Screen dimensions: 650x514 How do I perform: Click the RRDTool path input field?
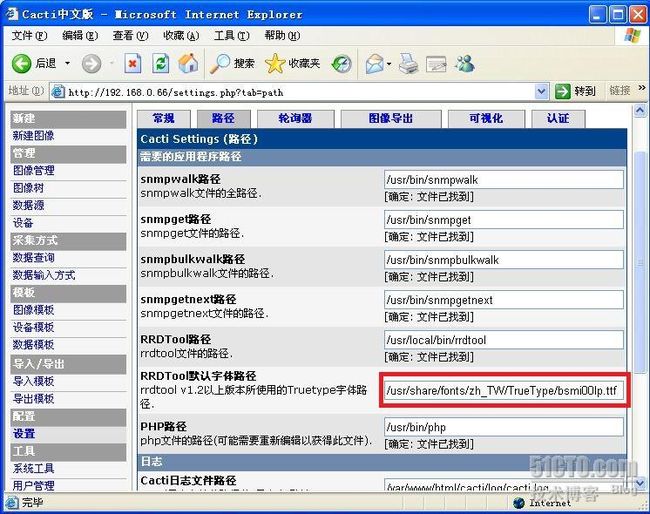tap(504, 340)
